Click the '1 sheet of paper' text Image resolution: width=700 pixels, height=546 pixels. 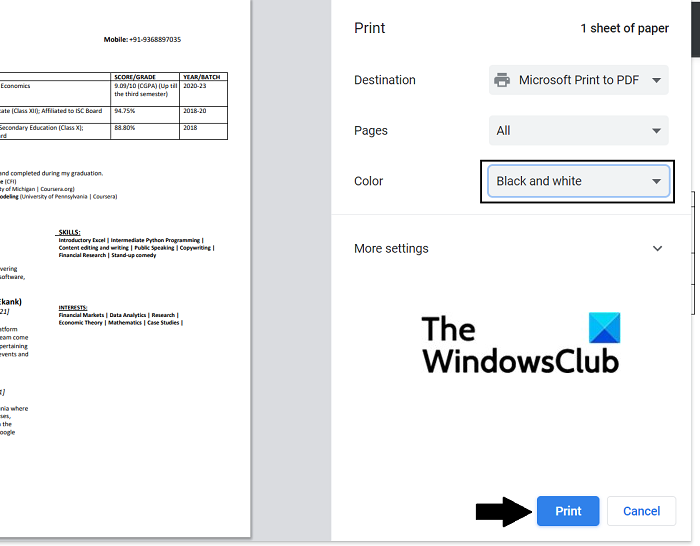(x=624, y=28)
